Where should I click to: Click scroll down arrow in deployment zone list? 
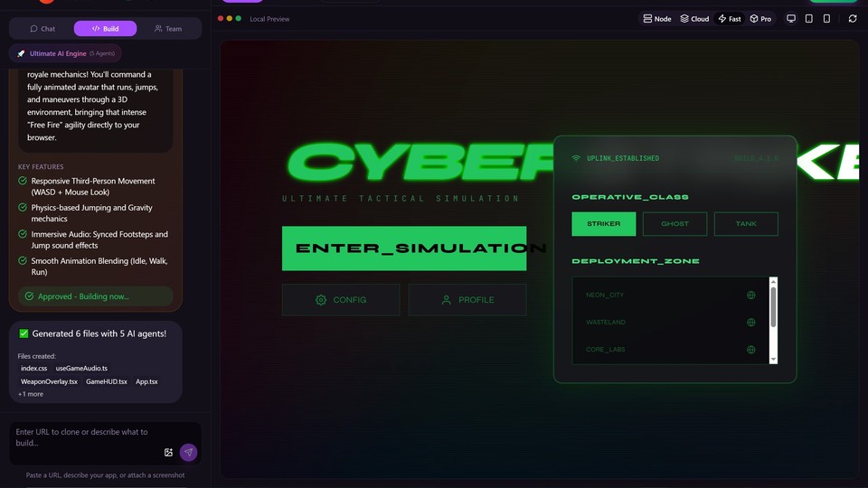coord(773,359)
